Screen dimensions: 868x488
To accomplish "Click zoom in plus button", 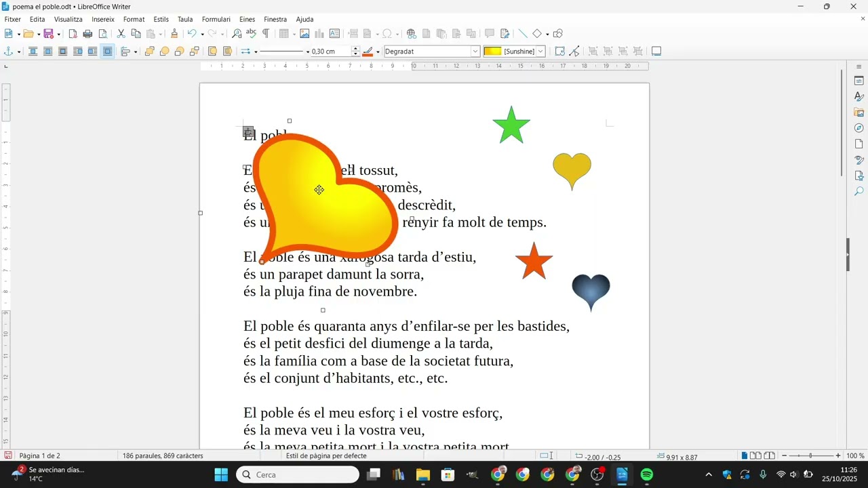I will [x=838, y=456].
